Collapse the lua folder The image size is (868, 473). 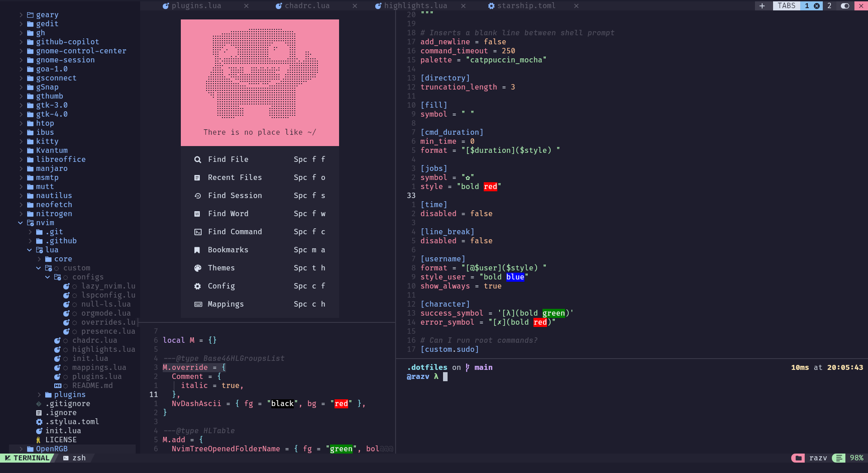[x=30, y=250]
